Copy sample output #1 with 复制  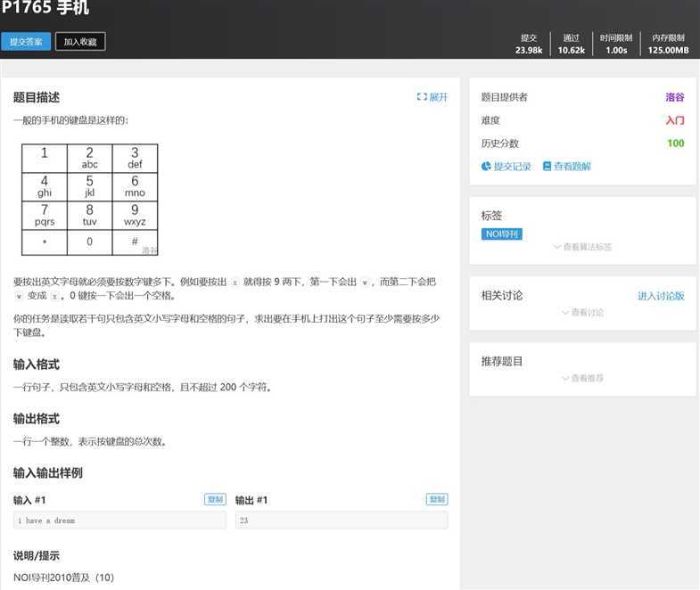click(x=437, y=499)
